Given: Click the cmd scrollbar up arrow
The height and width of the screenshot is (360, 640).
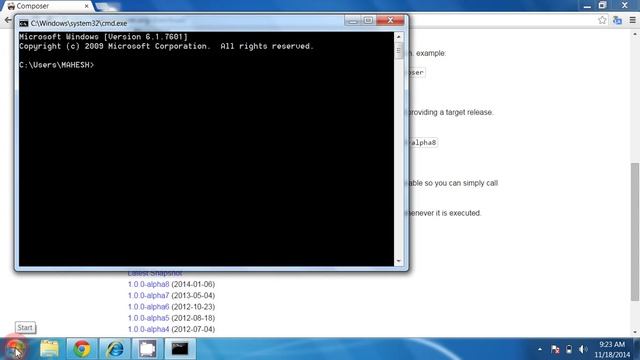Looking at the screenshot, I should (399, 37).
